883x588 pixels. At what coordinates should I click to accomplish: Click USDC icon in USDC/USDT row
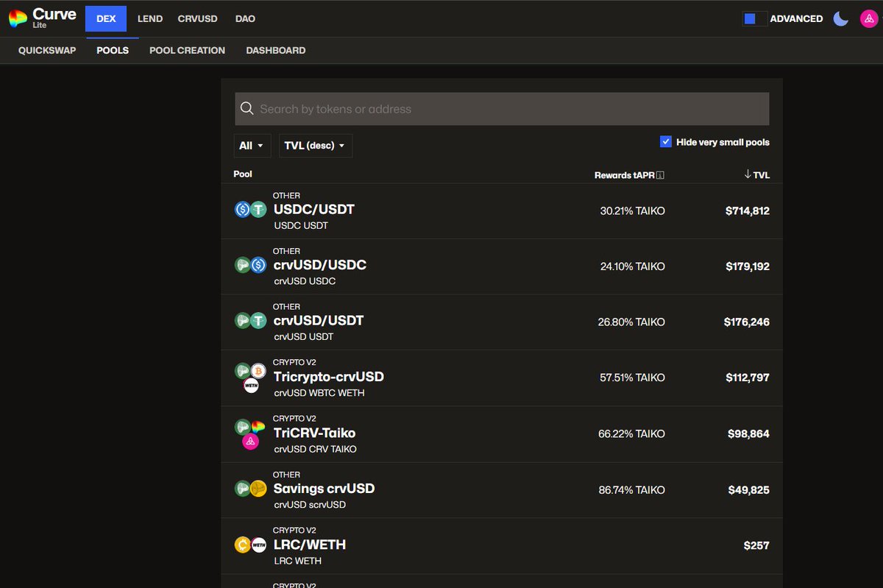(243, 210)
